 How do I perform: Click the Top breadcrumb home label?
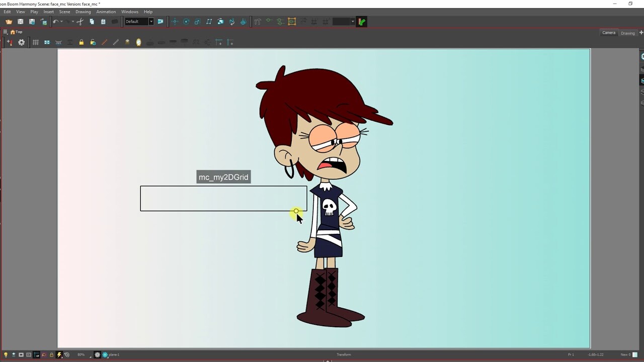[x=17, y=32]
